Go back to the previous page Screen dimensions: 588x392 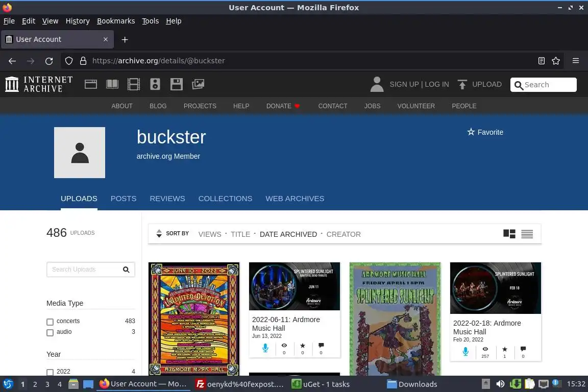click(12, 61)
